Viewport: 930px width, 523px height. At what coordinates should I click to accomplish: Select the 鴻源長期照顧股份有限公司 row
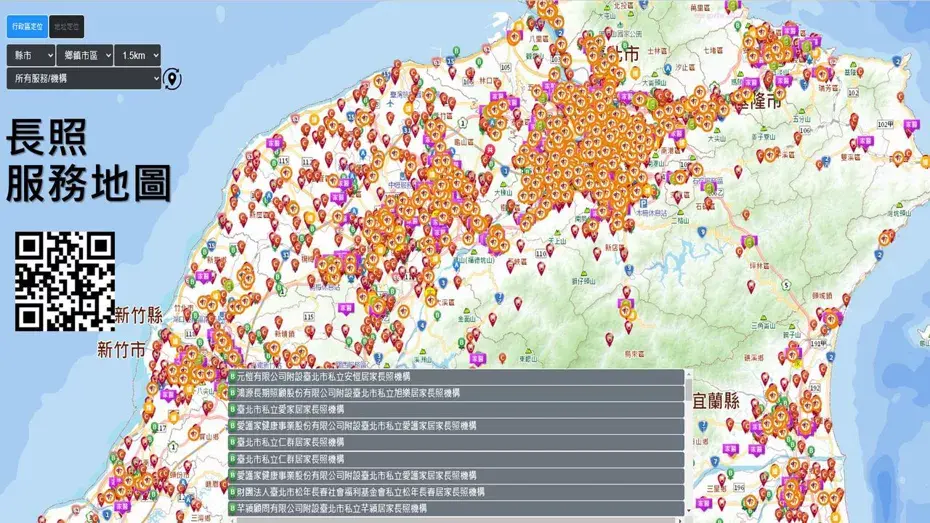point(456,393)
